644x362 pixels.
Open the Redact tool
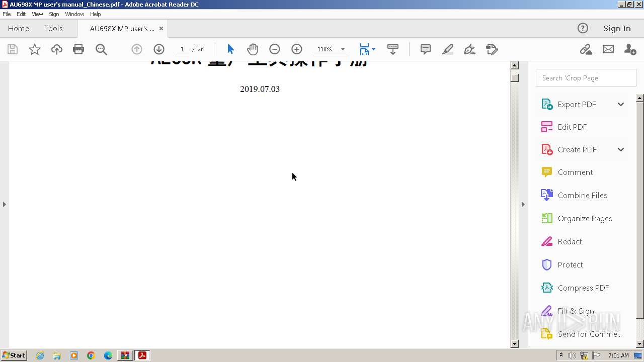point(570,241)
